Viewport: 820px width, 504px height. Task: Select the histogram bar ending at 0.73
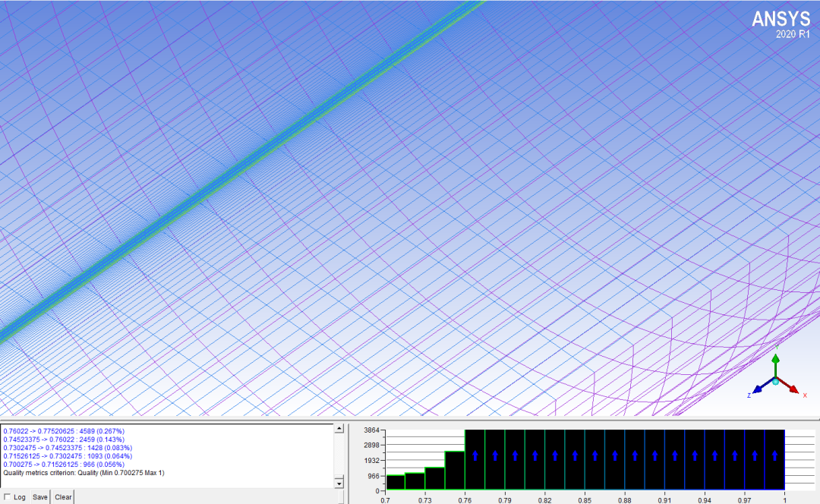coord(415,481)
